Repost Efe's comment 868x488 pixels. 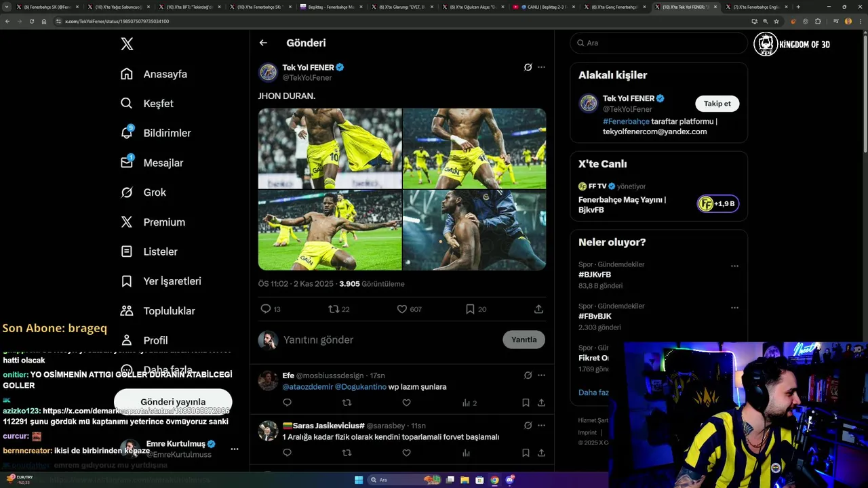347,403
